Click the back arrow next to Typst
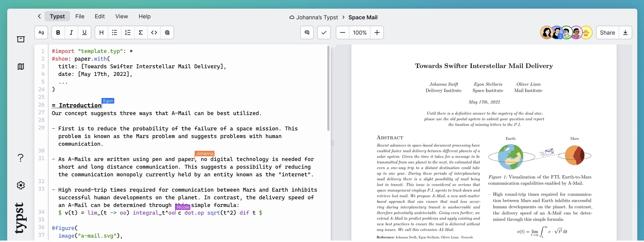 point(39,16)
